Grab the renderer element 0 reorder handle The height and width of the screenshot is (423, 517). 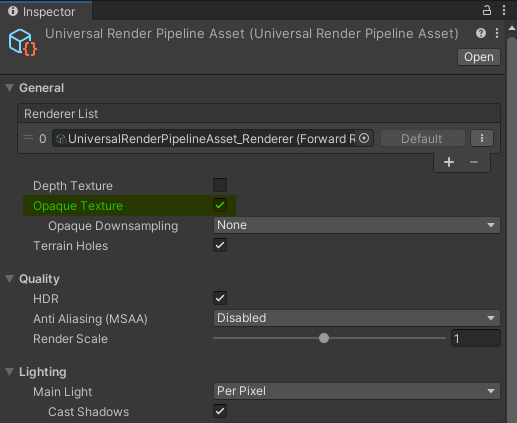(28, 137)
